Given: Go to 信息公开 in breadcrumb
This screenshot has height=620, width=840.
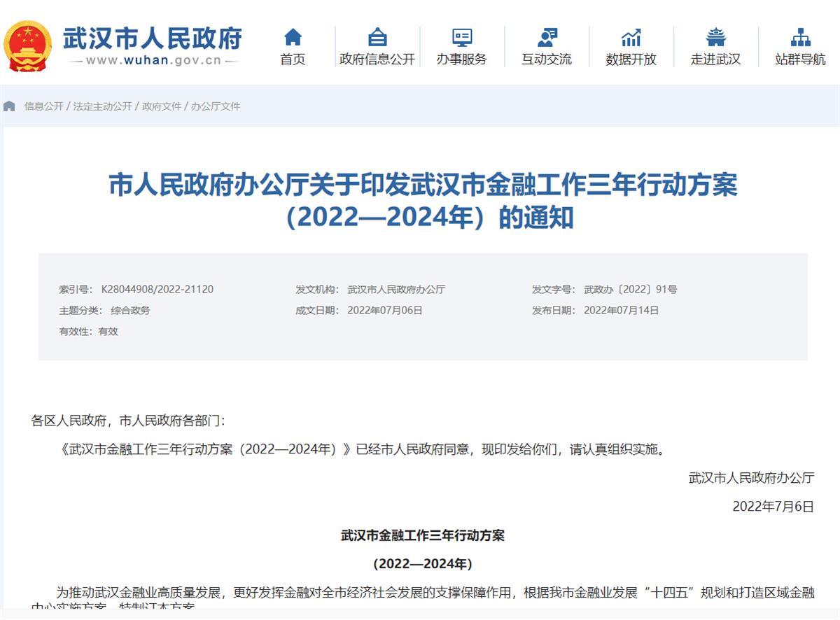Looking at the screenshot, I should tap(43, 106).
